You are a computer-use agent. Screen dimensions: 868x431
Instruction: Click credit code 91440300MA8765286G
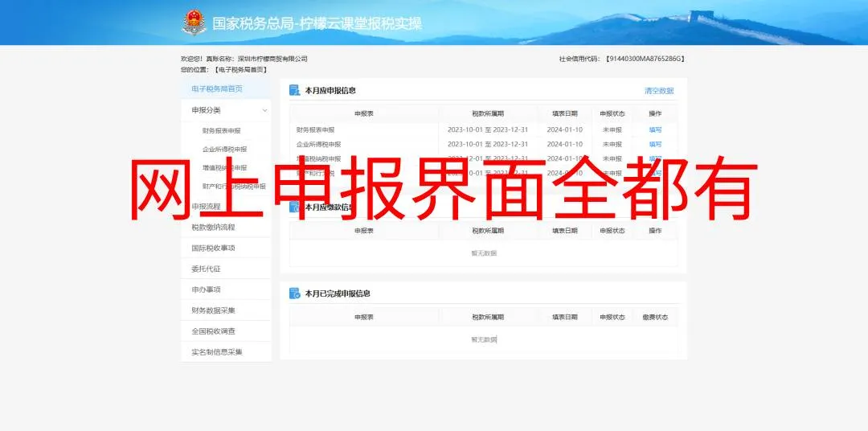645,59
